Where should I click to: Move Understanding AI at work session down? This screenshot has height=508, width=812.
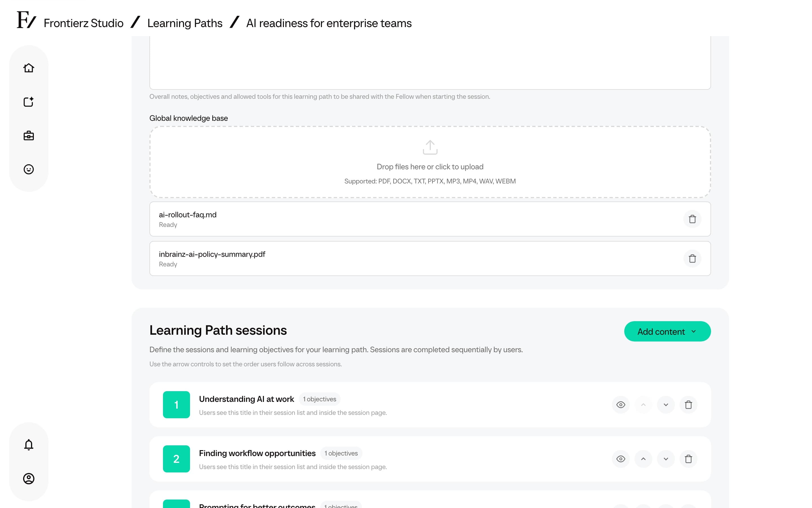coord(666,404)
